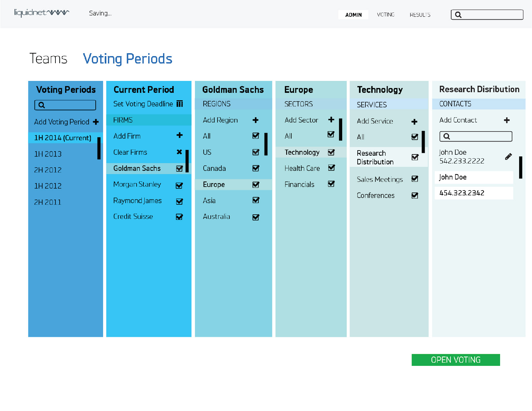Click the Add Region label

pos(220,120)
